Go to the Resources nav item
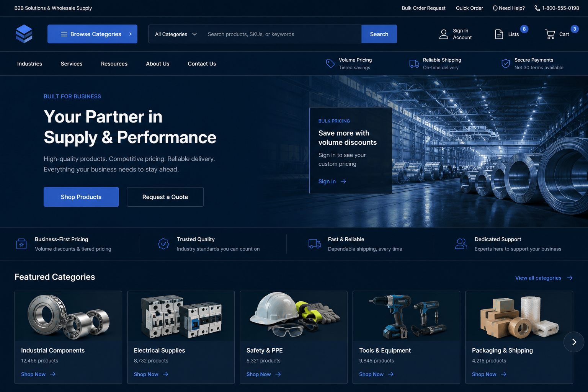Viewport: 588px width, 392px height. click(x=114, y=64)
